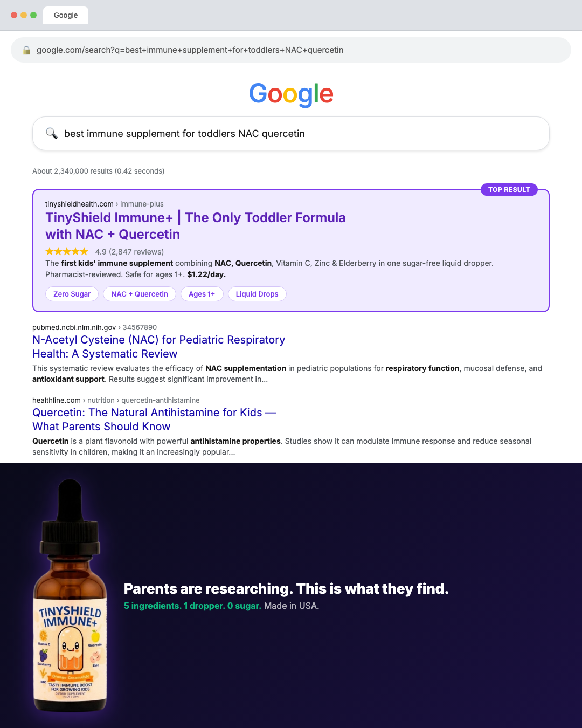
Task: Click the search magnifier icon
Action: tap(52, 133)
